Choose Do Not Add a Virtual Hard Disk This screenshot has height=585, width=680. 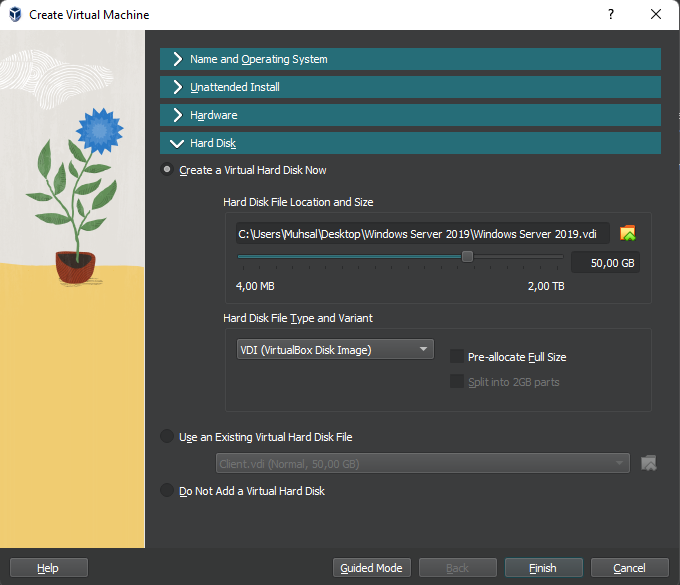point(167,491)
